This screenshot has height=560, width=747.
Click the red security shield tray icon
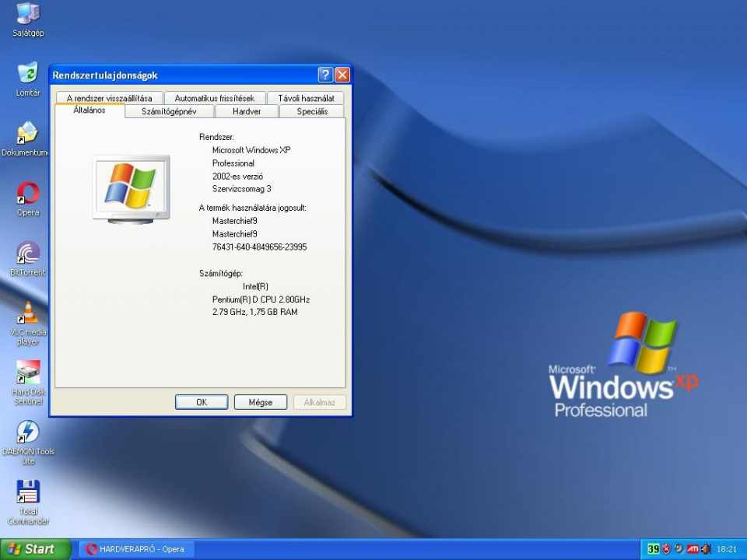tap(667, 549)
